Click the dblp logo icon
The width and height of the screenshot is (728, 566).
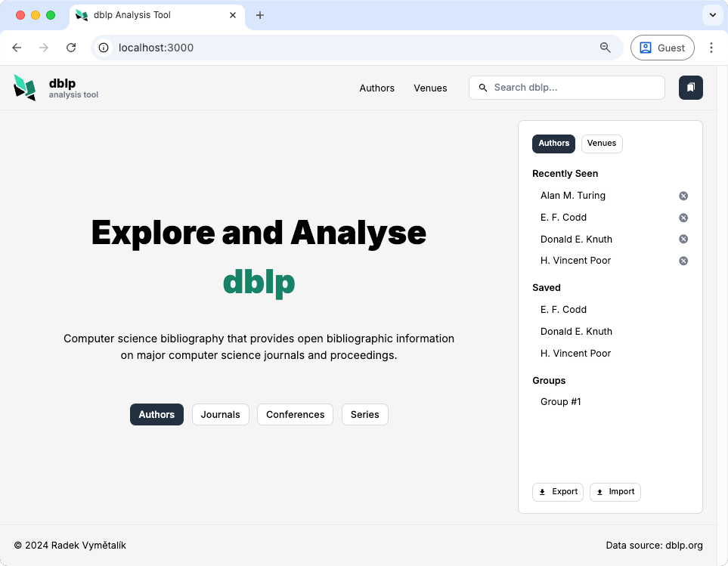click(25, 88)
